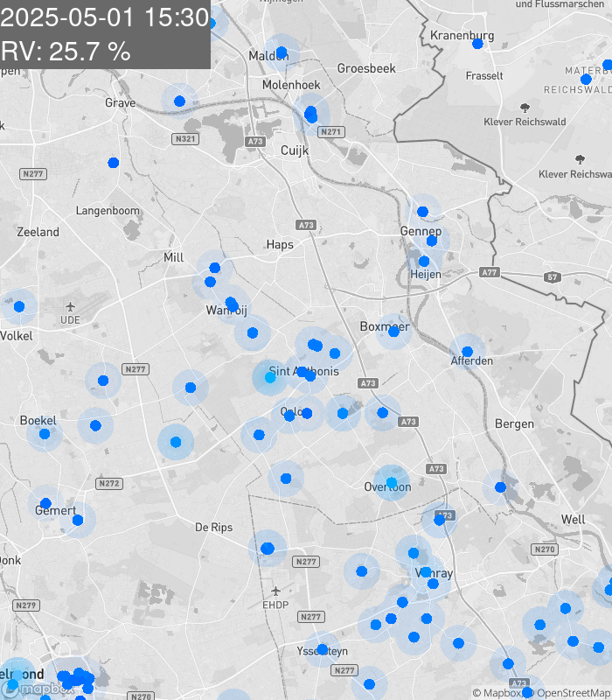Click the light-blue marker left of Sint Anthonis

(270, 377)
